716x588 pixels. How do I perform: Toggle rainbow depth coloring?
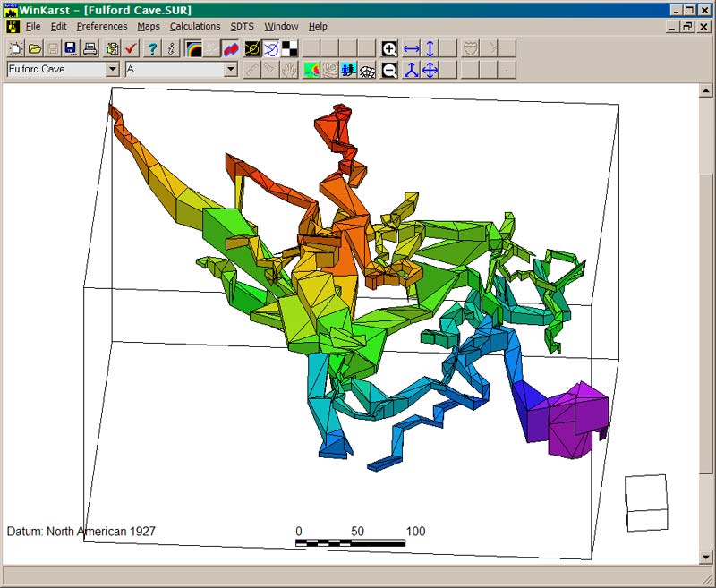pyautogui.click(x=193, y=48)
